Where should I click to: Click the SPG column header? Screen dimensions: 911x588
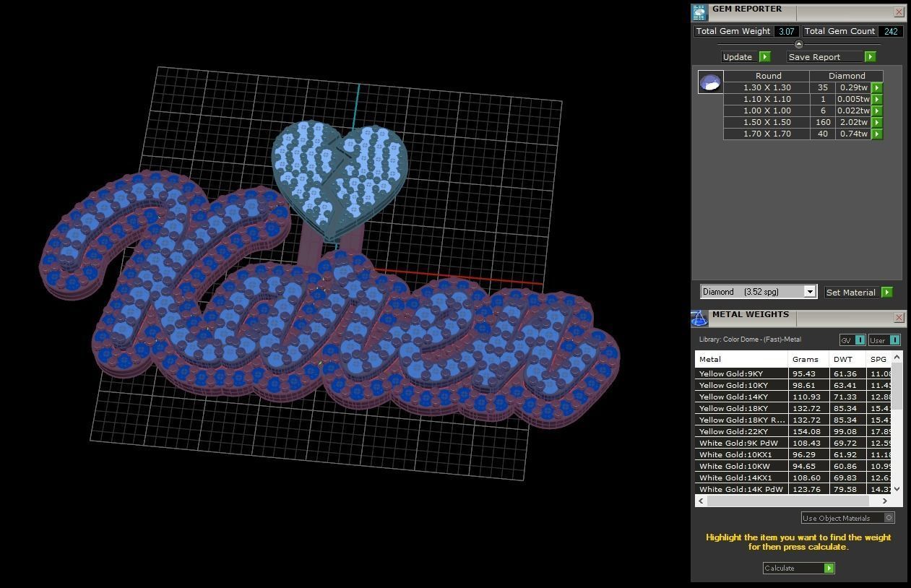(x=878, y=359)
